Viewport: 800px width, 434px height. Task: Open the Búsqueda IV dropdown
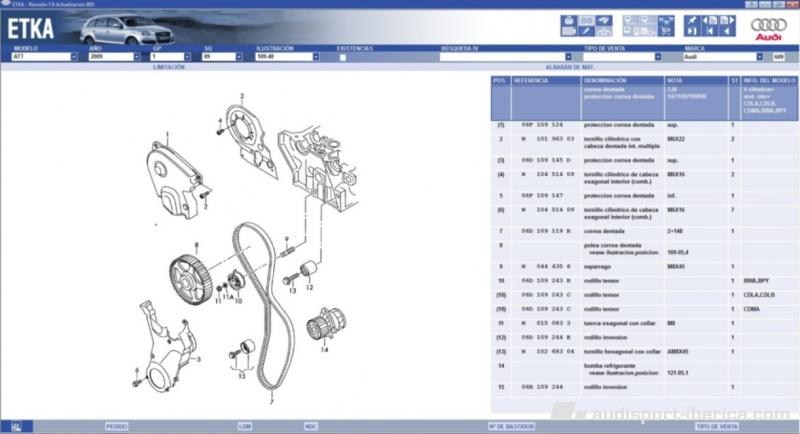568,57
